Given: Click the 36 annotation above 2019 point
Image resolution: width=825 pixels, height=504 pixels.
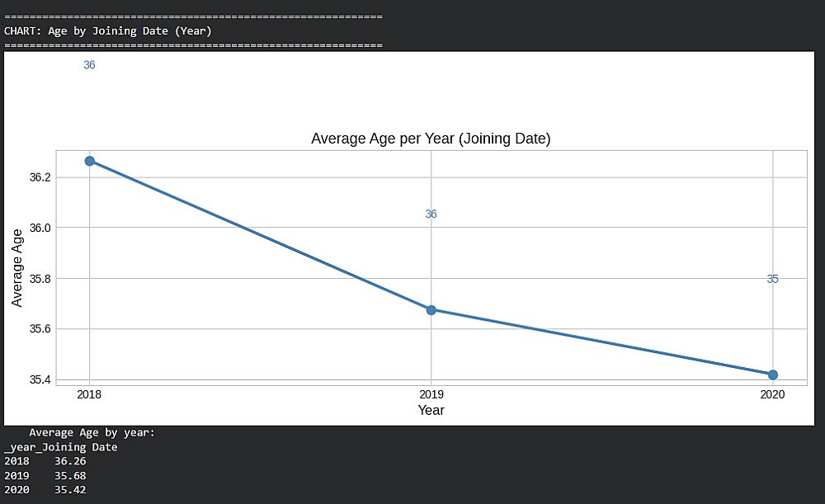Looking at the screenshot, I should click(x=431, y=214).
